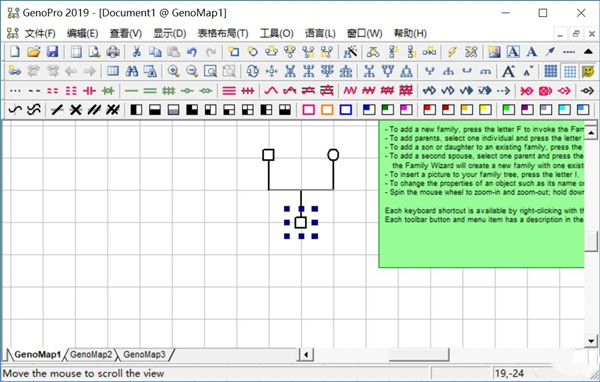Open the 表格布局(T) menu

pos(223,34)
